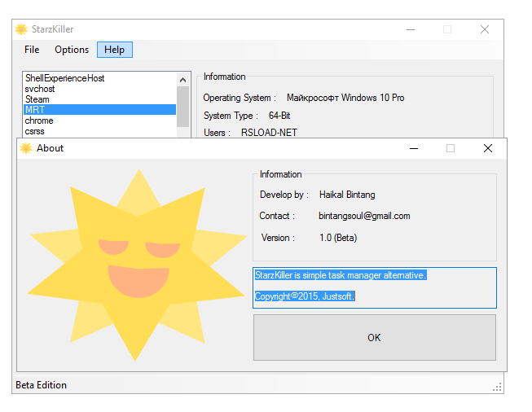This screenshot has height=412, width=532.
Task: Click the process list scrollbar thumb
Action: pos(182,107)
